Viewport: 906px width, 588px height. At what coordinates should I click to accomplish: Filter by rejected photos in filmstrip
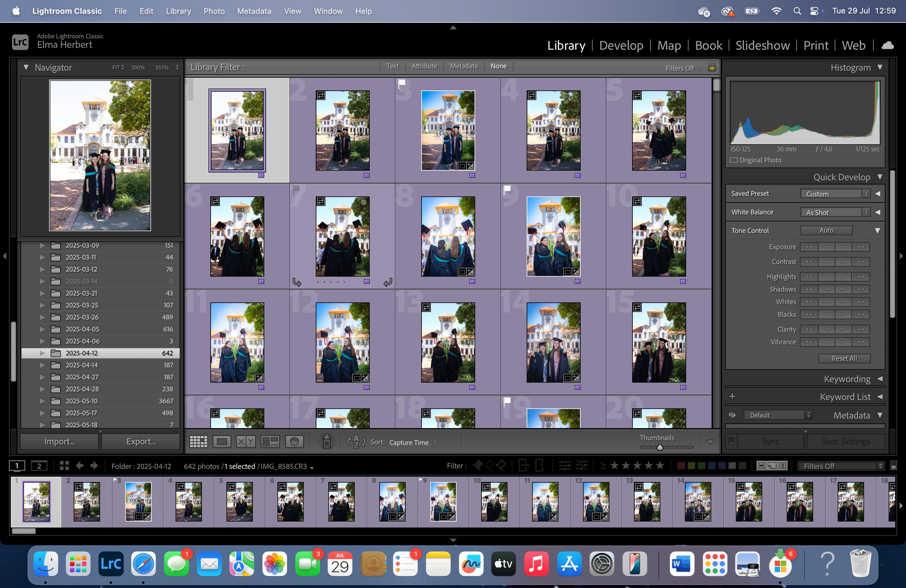click(x=501, y=465)
